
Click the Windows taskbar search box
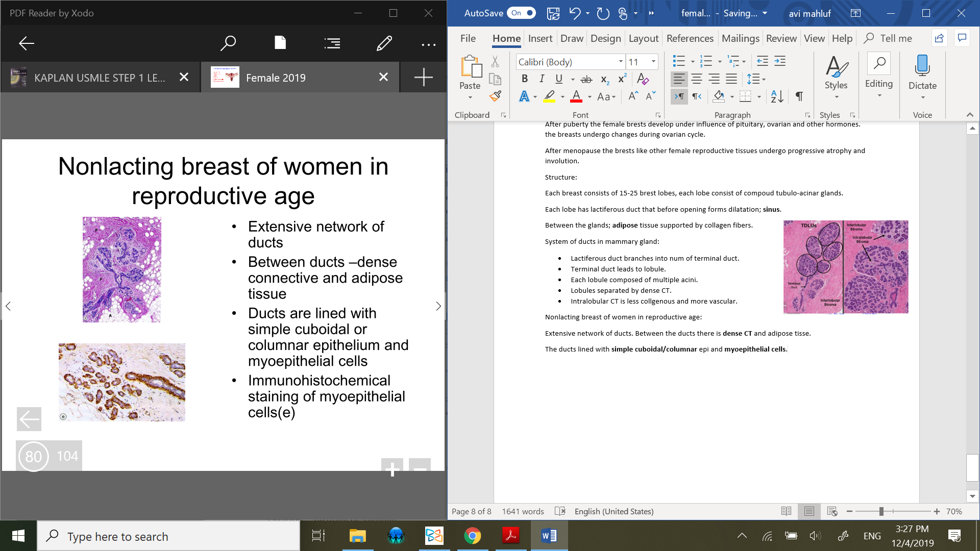click(x=168, y=536)
